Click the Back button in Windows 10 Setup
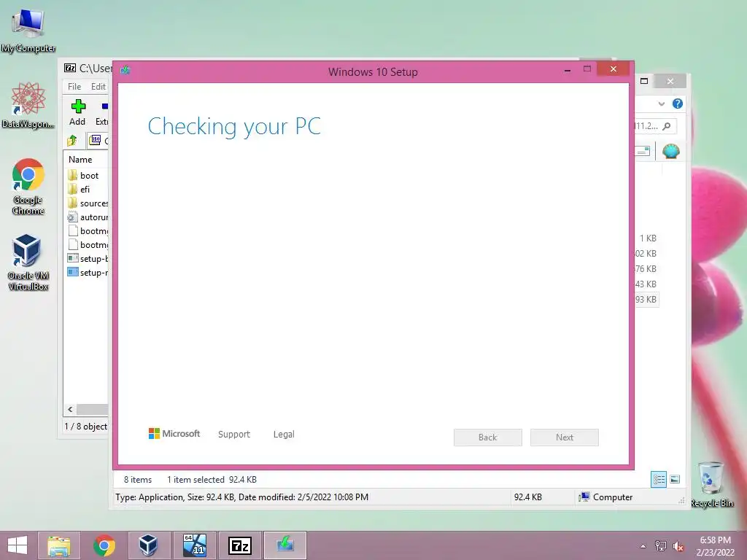The width and height of the screenshot is (747, 560). [488, 437]
